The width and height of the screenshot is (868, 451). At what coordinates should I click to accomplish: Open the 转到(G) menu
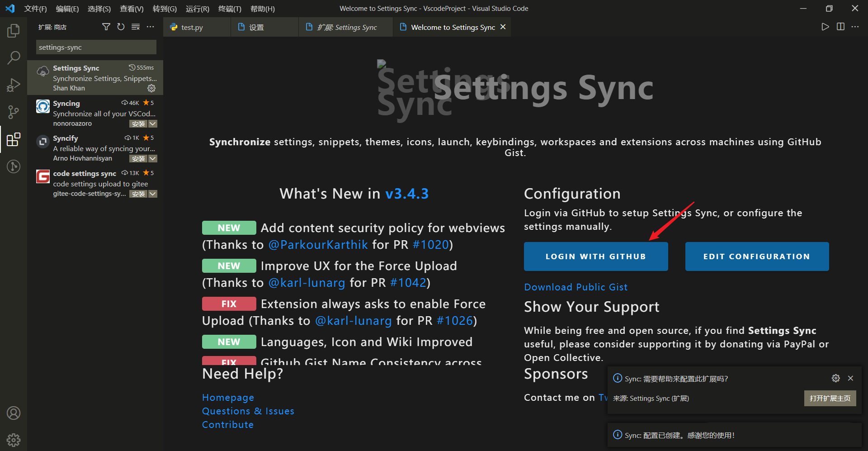click(165, 9)
